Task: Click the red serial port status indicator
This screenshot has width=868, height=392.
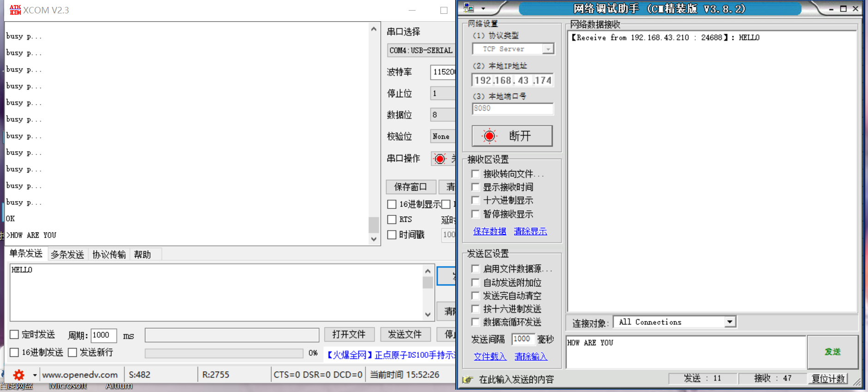Action: click(x=440, y=159)
